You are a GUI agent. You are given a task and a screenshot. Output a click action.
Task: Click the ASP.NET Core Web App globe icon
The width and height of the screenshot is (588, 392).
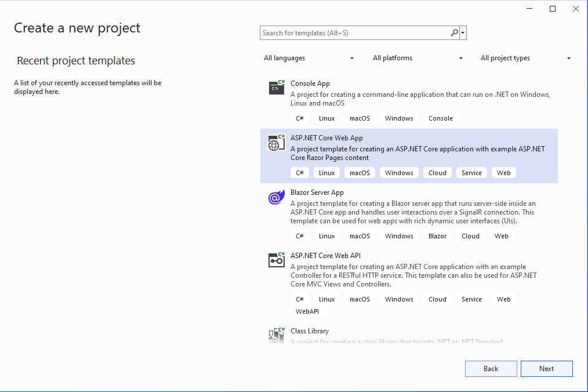pyautogui.click(x=277, y=142)
